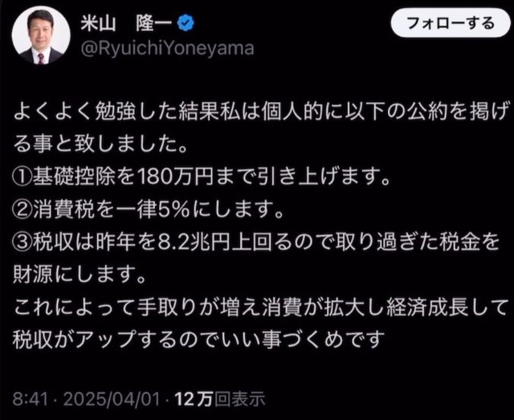
Task: Click the opening line starting よくよく勉強した
Action: pos(262,113)
